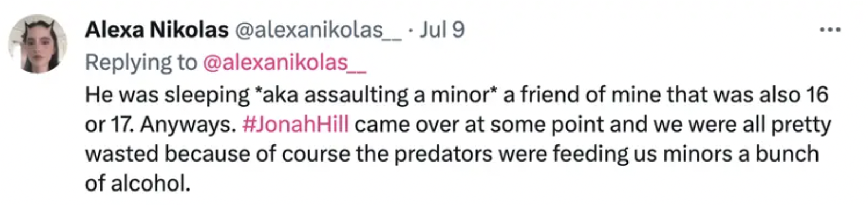This screenshot has width=868, height=205.
Task: Click the line starting "wasted because of course"
Action: tap(452, 154)
